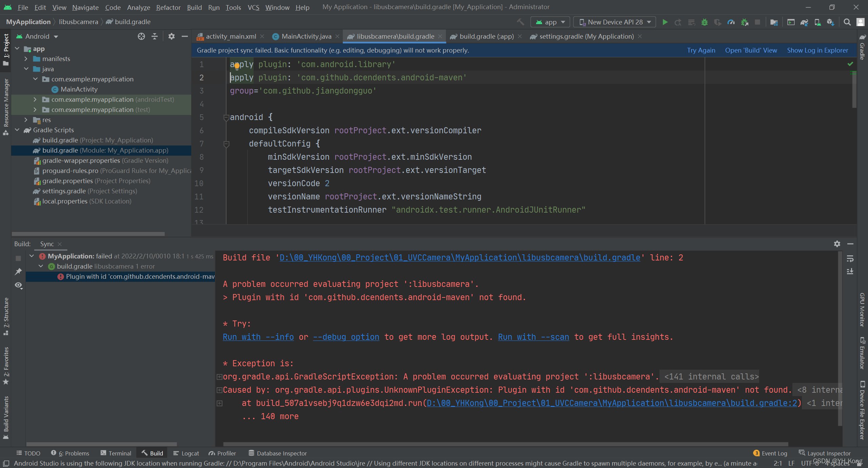Toggle the eye view filter in Build panel
This screenshot has height=468, width=868.
click(x=18, y=285)
